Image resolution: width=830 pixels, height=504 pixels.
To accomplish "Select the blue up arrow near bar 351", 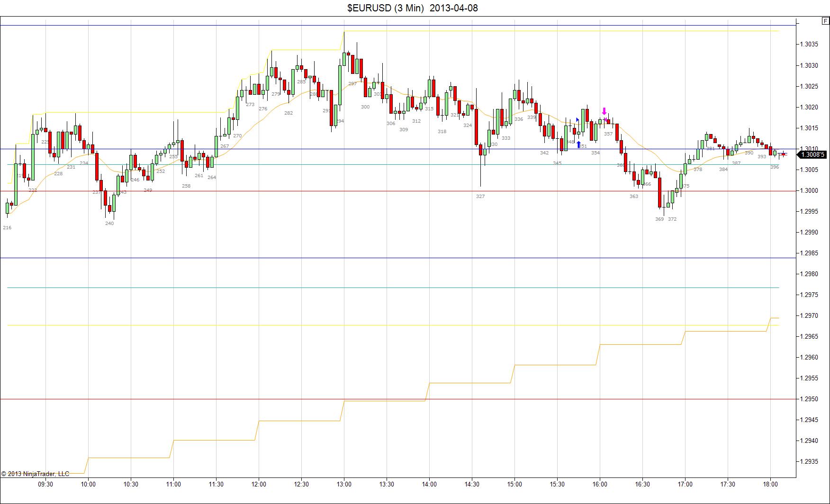I will pos(578,144).
